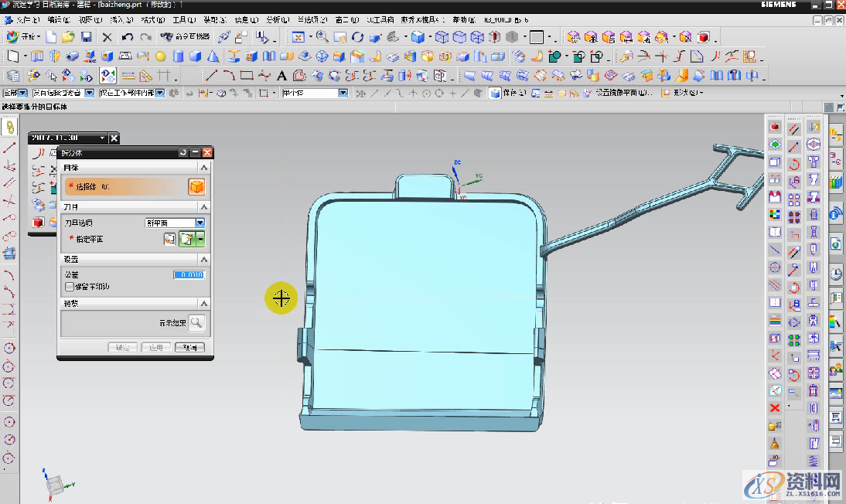846x504 pixels.
Task: Open the Help menu
Action: click(x=464, y=19)
